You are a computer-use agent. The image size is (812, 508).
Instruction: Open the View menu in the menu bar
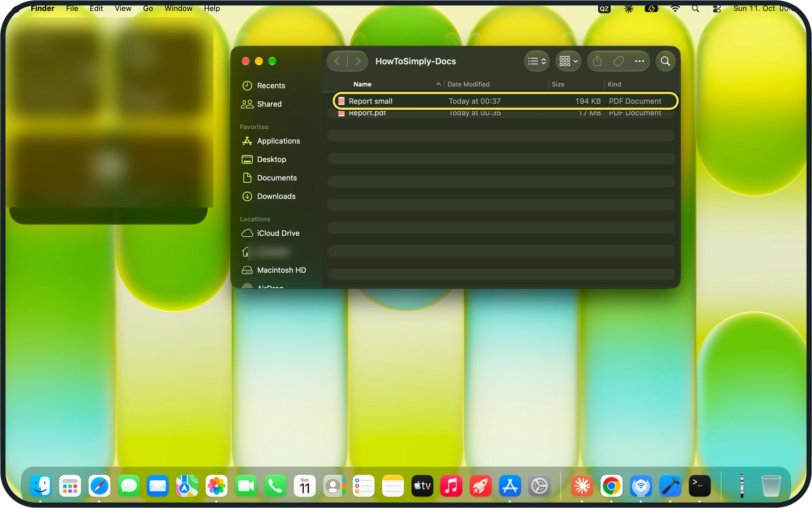[x=123, y=8]
